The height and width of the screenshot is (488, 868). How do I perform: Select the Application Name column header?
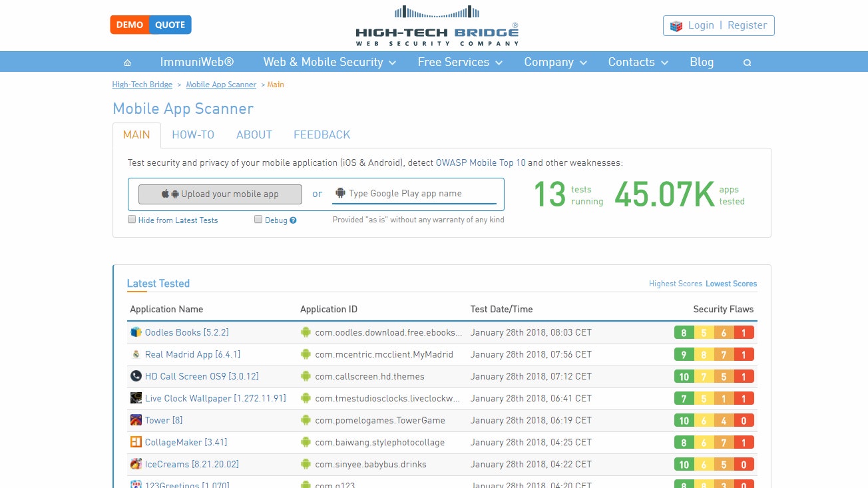coord(166,309)
